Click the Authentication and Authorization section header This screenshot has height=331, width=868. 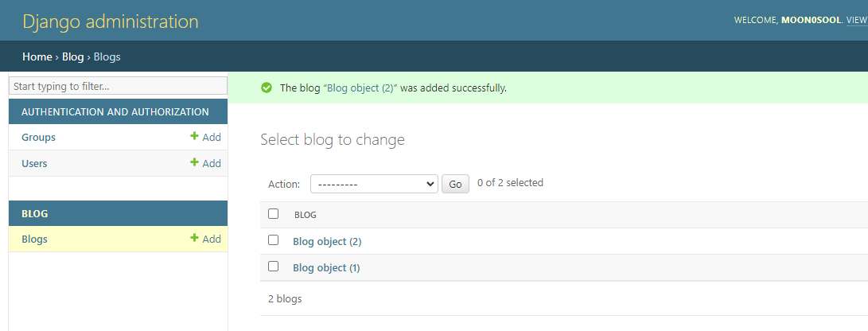coord(115,112)
